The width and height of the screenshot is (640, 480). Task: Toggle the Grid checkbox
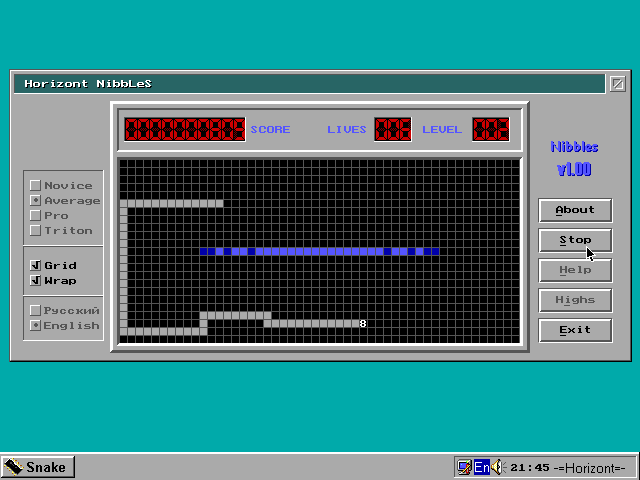36,265
